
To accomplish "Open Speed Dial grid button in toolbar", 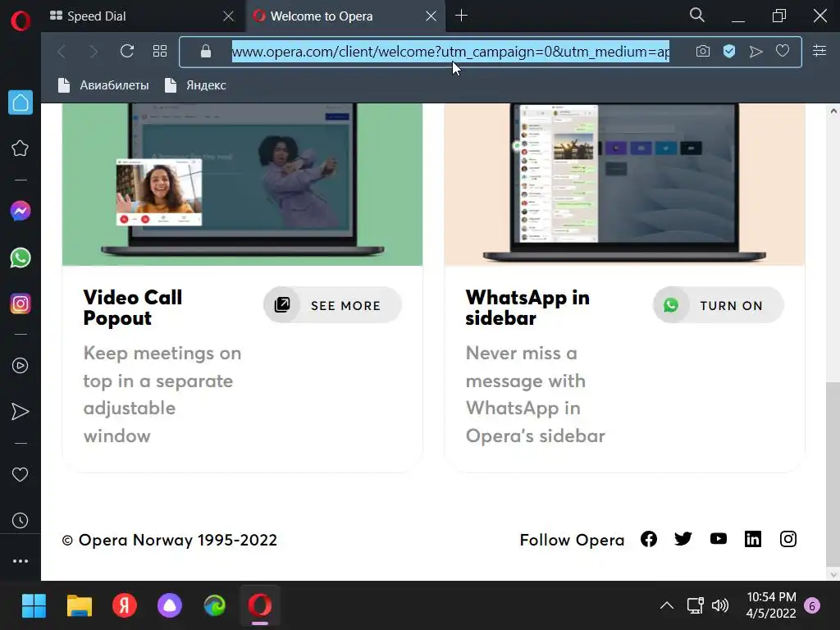I will click(x=160, y=52).
